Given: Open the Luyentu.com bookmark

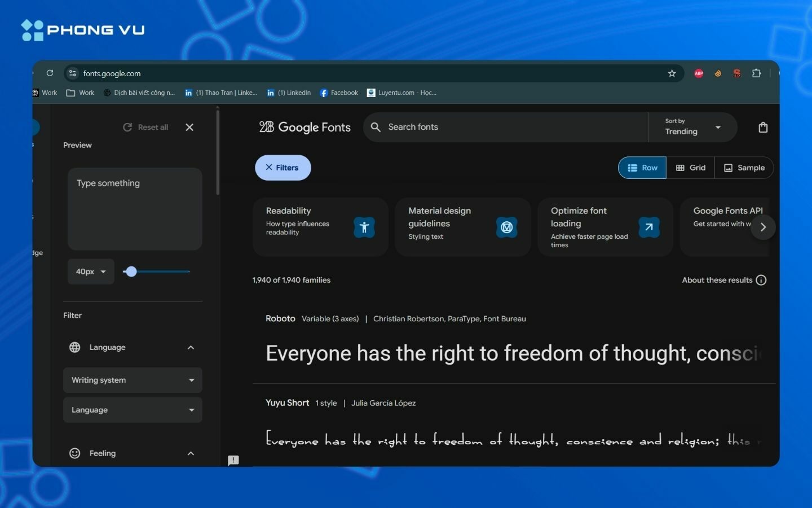Looking at the screenshot, I should pos(401,93).
